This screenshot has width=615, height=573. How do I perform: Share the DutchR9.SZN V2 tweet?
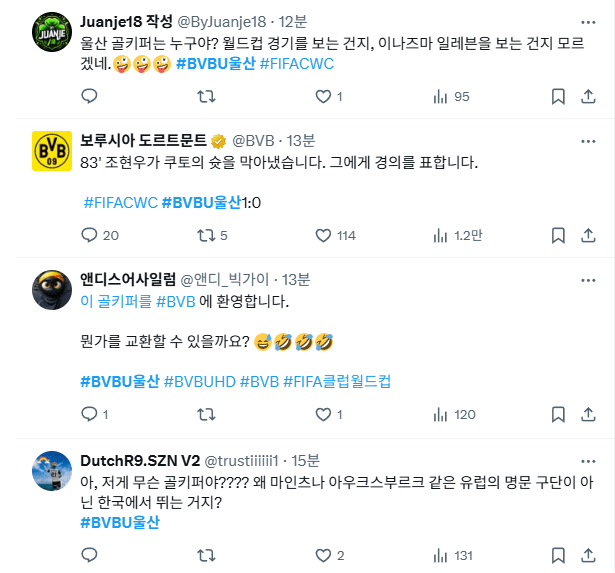click(x=588, y=555)
